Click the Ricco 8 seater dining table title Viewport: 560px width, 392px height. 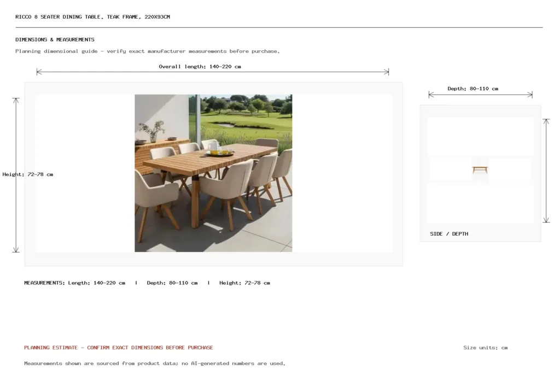[x=92, y=17]
